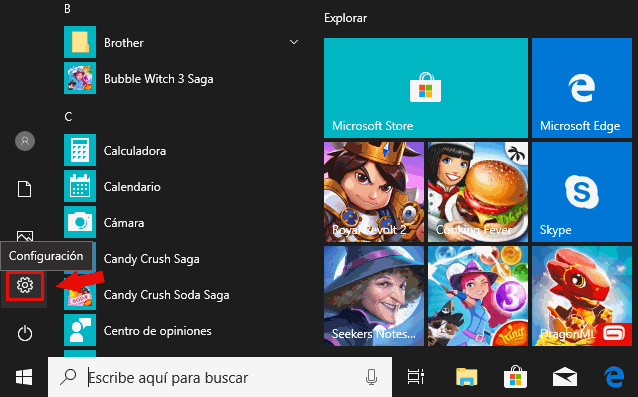
Task: Open Candy Crush Saga entry
Action: (x=151, y=259)
